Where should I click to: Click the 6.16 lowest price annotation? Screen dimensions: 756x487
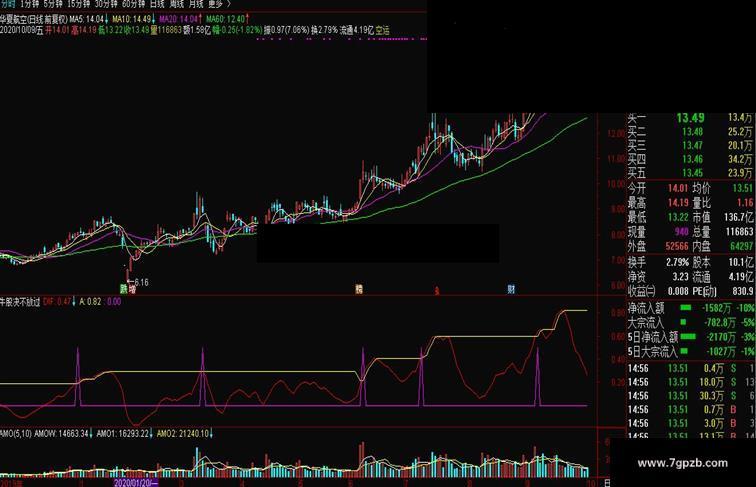point(138,282)
